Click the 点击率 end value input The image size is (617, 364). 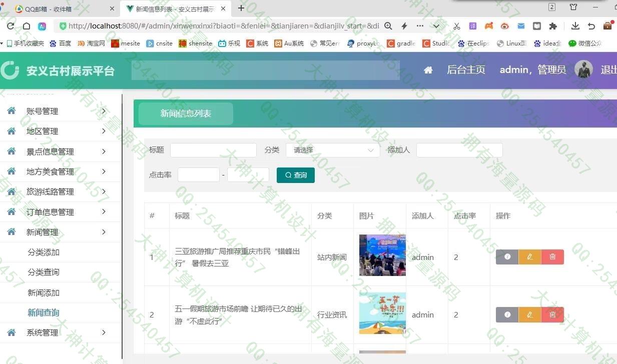point(248,175)
